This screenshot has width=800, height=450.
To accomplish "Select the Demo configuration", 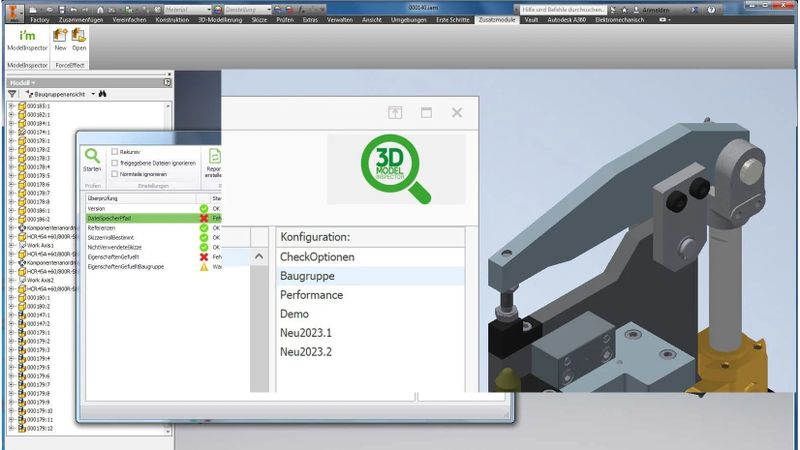I will pos(371,314).
